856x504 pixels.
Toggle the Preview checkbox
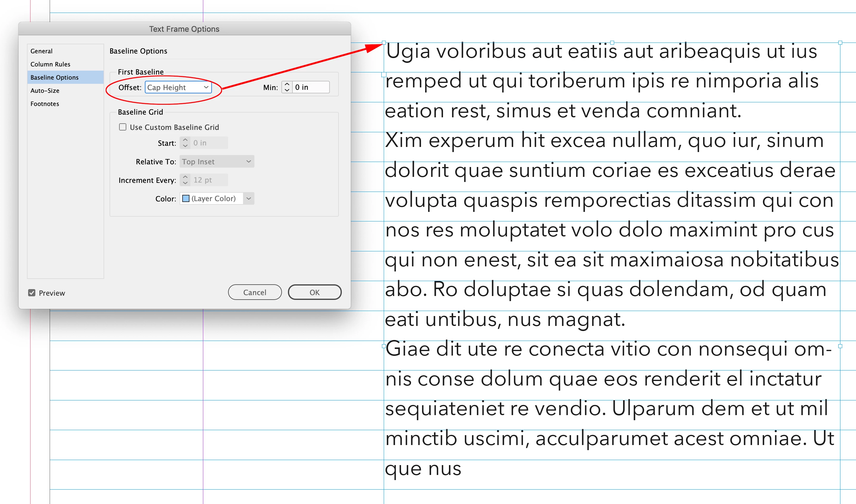click(x=32, y=293)
